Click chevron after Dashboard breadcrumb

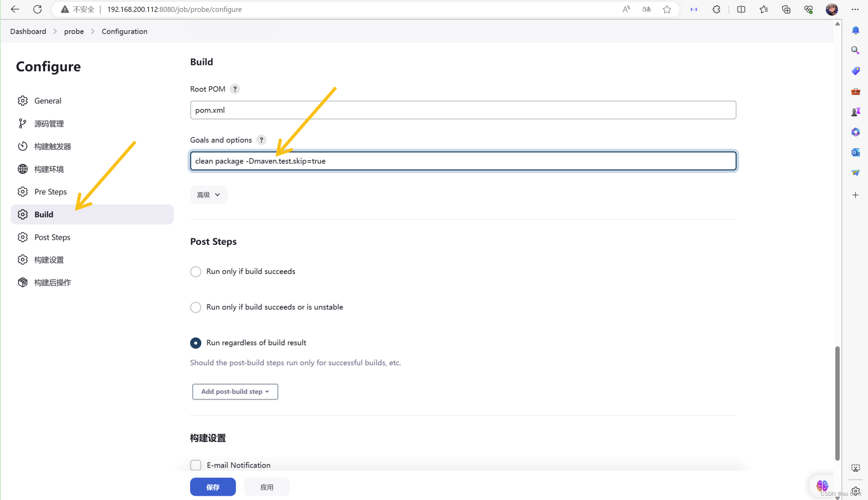[x=55, y=31]
